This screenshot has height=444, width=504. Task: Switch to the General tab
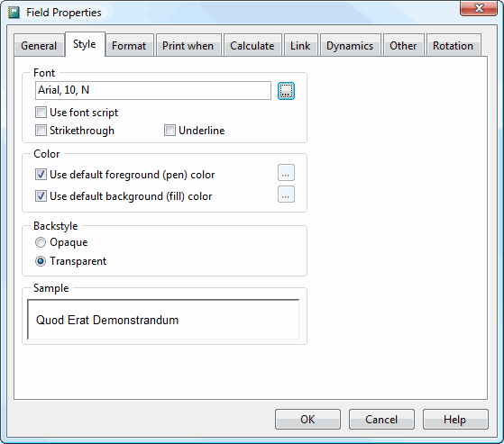(39, 46)
